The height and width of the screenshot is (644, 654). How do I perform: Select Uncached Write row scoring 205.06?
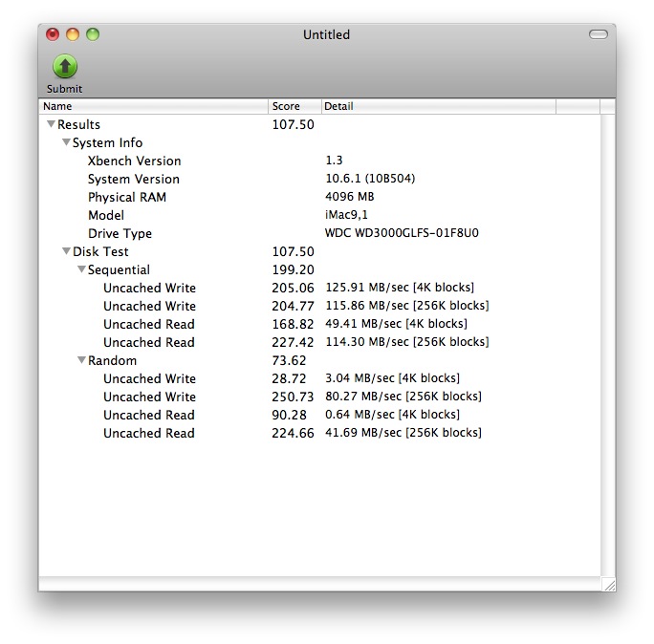(x=320, y=288)
